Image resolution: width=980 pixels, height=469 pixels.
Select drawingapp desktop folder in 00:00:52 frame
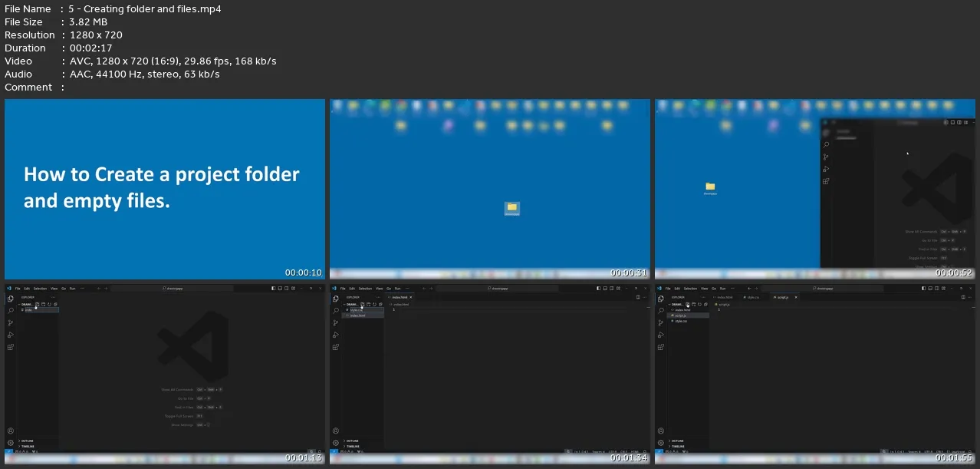pos(710,188)
